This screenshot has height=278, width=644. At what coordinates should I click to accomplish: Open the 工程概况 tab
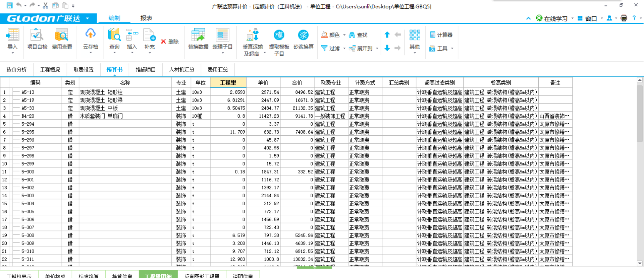pos(50,70)
